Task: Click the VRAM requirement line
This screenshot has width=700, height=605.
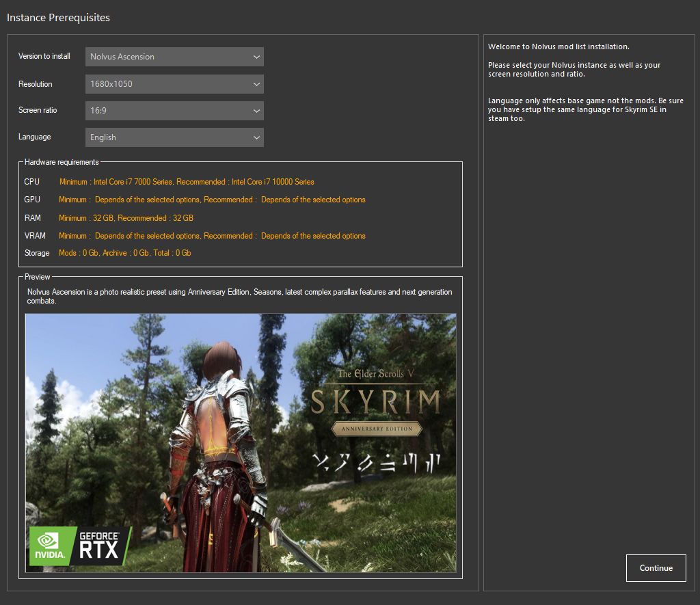Action: [x=212, y=236]
